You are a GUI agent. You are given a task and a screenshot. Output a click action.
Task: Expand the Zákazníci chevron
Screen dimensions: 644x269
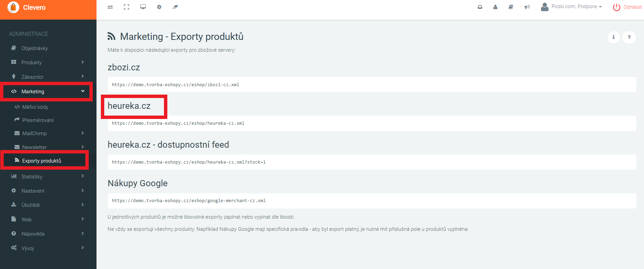83,77
